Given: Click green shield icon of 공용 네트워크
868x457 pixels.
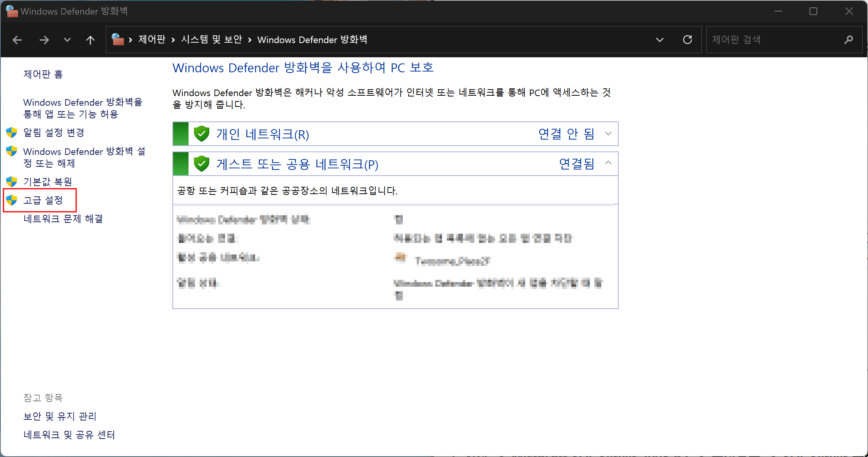Looking at the screenshot, I should pos(202,164).
